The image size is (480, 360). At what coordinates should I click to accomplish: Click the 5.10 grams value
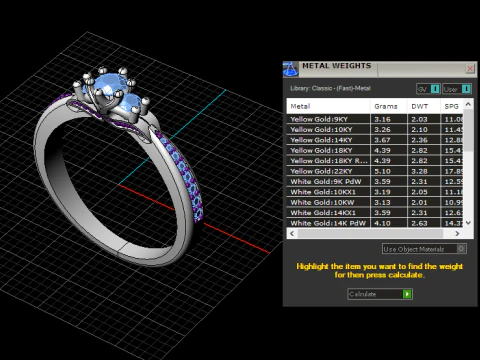point(382,171)
